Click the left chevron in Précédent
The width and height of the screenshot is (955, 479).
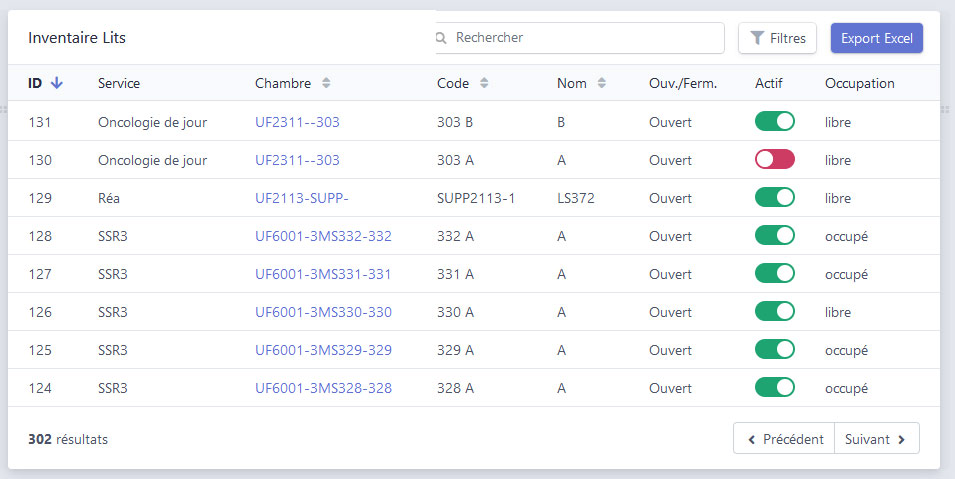click(x=752, y=439)
